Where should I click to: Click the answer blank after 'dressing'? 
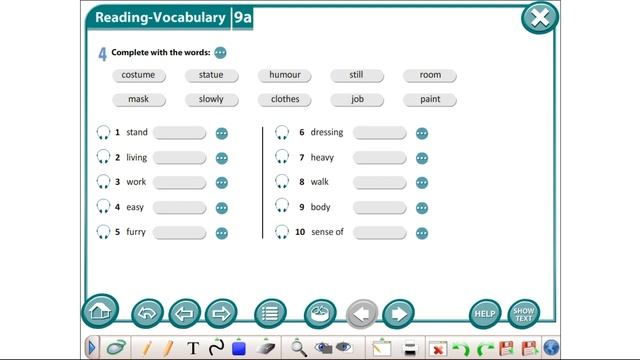pos(380,133)
